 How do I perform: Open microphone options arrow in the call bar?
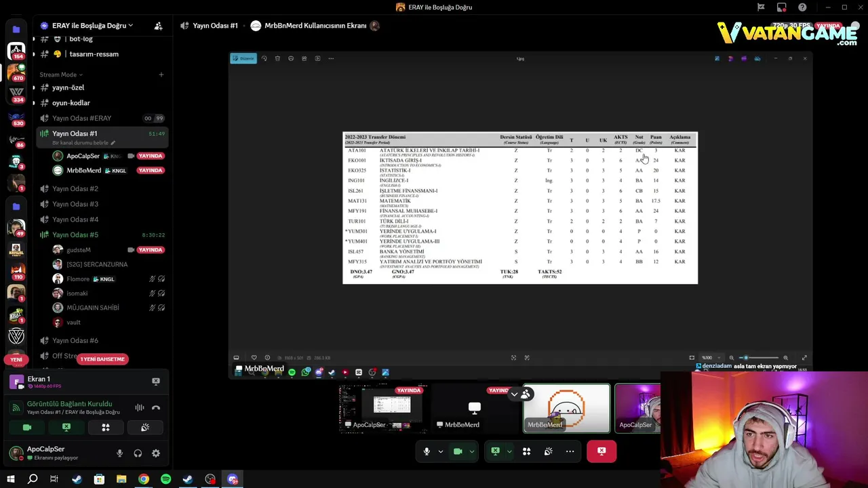click(441, 451)
